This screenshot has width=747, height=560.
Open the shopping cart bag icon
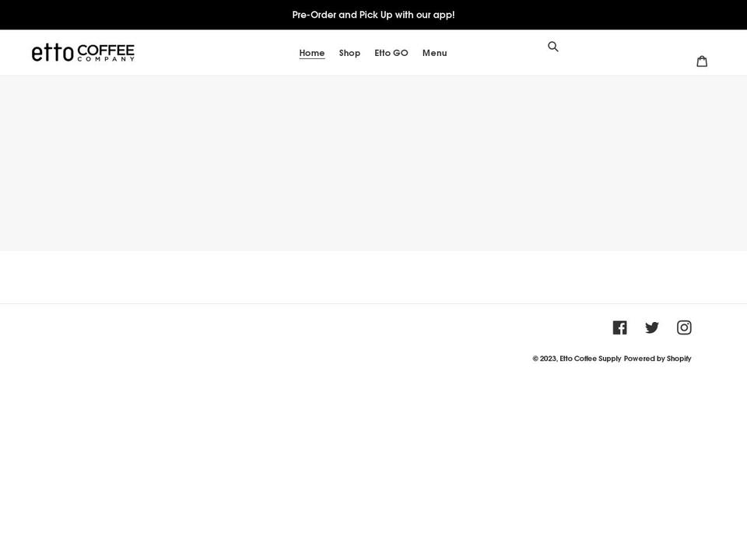(x=702, y=61)
